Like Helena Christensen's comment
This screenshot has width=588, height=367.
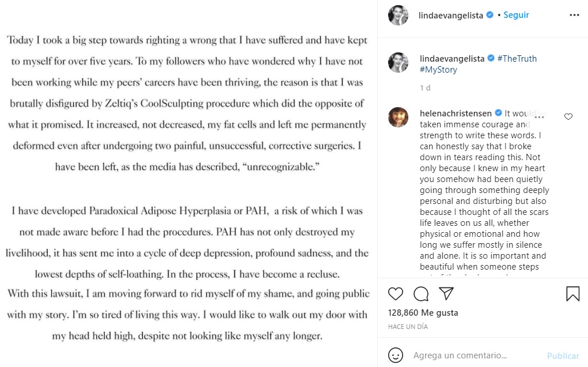pyautogui.click(x=568, y=116)
